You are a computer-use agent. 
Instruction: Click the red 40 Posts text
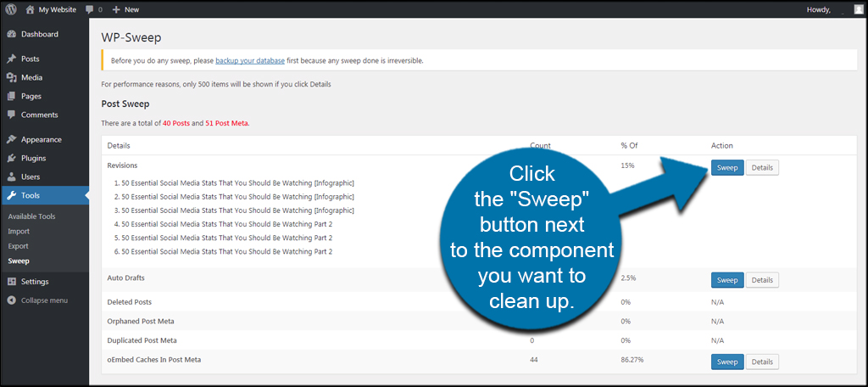pos(176,123)
